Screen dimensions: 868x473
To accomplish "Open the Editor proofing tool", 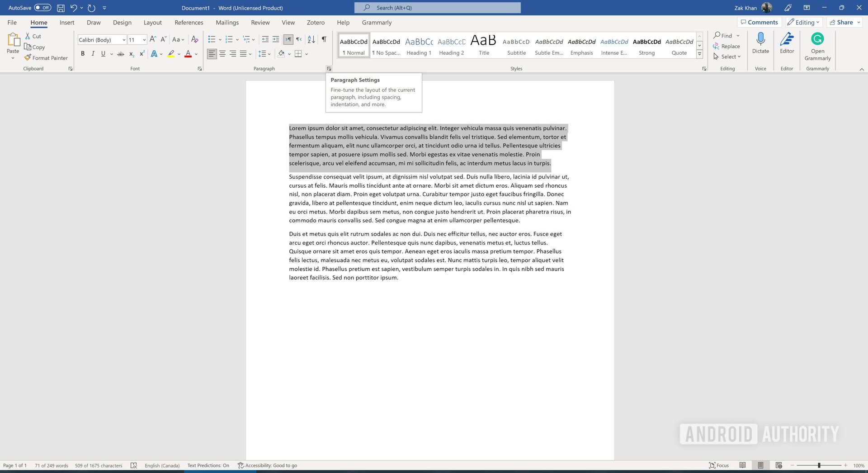I will point(787,43).
